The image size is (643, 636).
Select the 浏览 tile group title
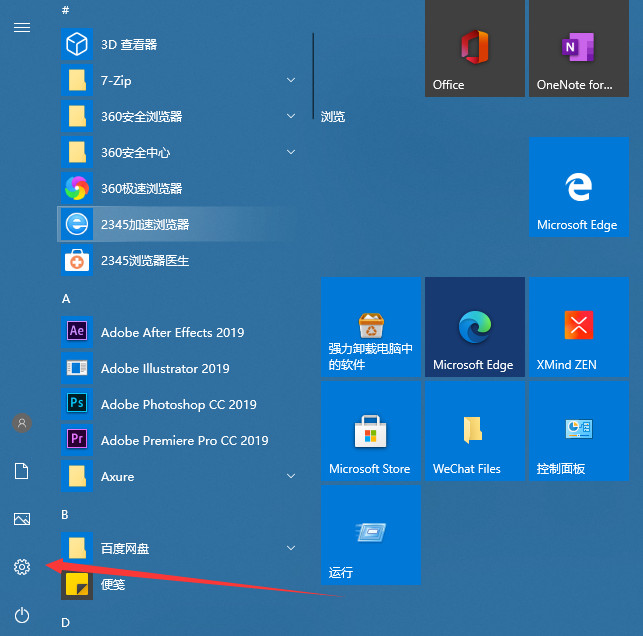pos(333,117)
